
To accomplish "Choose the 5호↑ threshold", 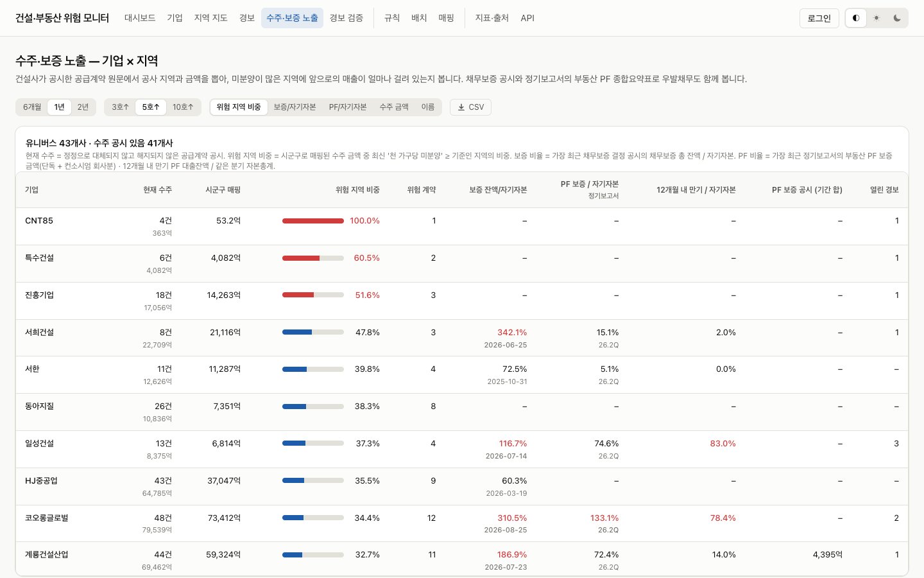I will tap(151, 107).
